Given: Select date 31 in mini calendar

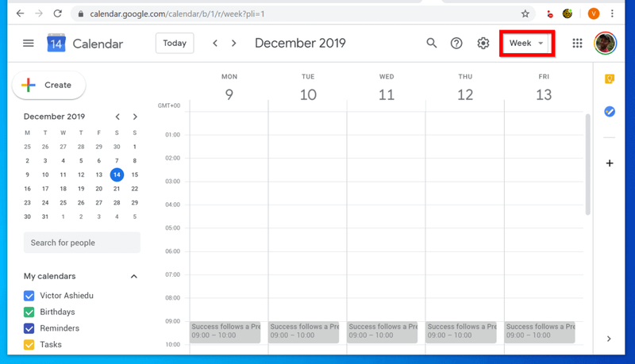Looking at the screenshot, I should [x=45, y=216].
